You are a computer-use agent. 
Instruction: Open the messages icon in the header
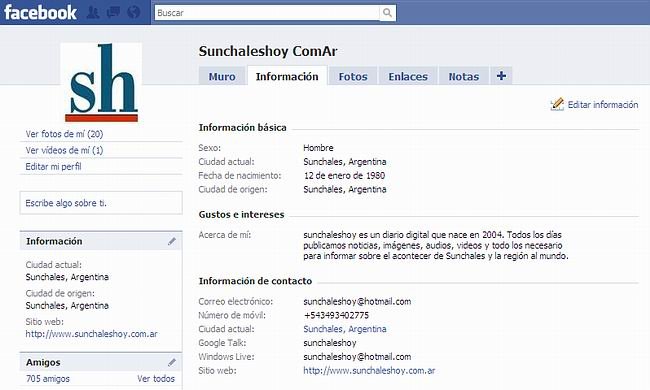coord(113,12)
